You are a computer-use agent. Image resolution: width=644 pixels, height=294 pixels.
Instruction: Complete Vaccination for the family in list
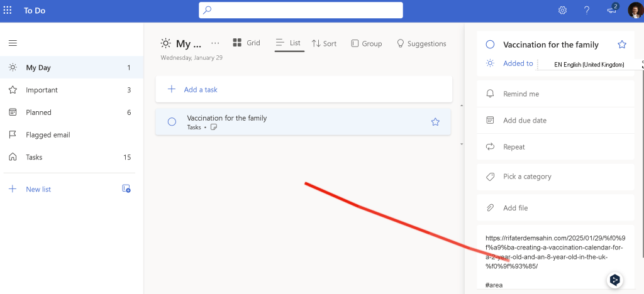click(172, 122)
